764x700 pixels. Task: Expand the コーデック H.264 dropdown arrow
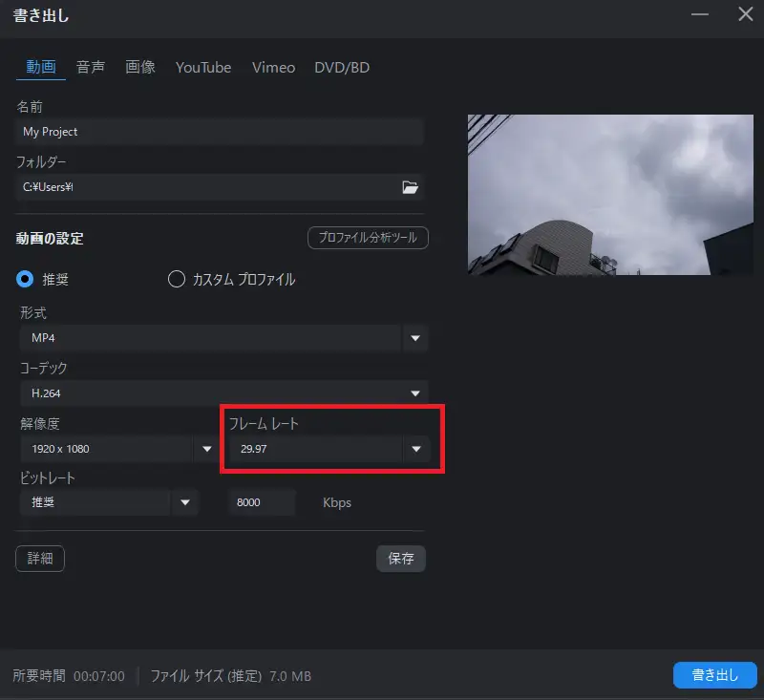click(x=415, y=393)
